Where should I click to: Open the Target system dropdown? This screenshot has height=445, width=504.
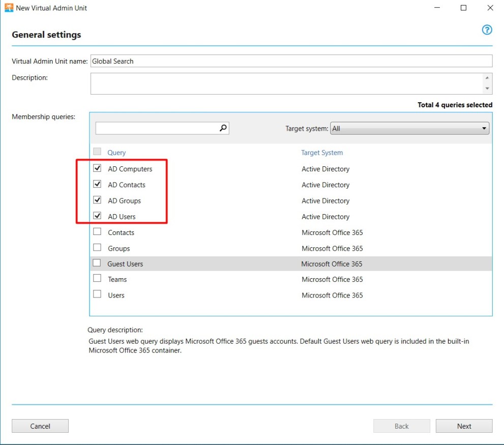(x=409, y=128)
